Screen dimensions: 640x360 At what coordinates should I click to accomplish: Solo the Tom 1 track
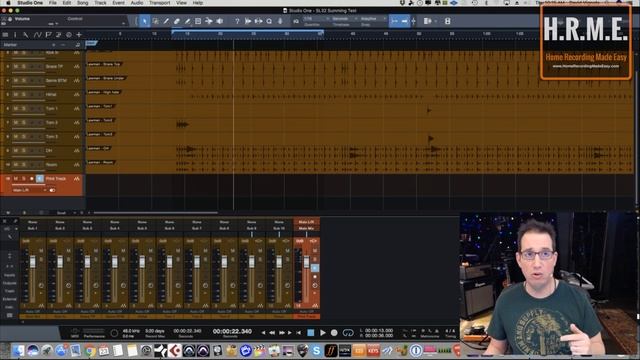(24, 109)
